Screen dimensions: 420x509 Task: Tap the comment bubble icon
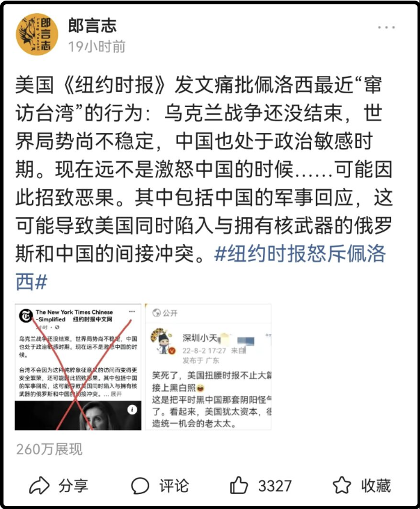click(x=140, y=486)
